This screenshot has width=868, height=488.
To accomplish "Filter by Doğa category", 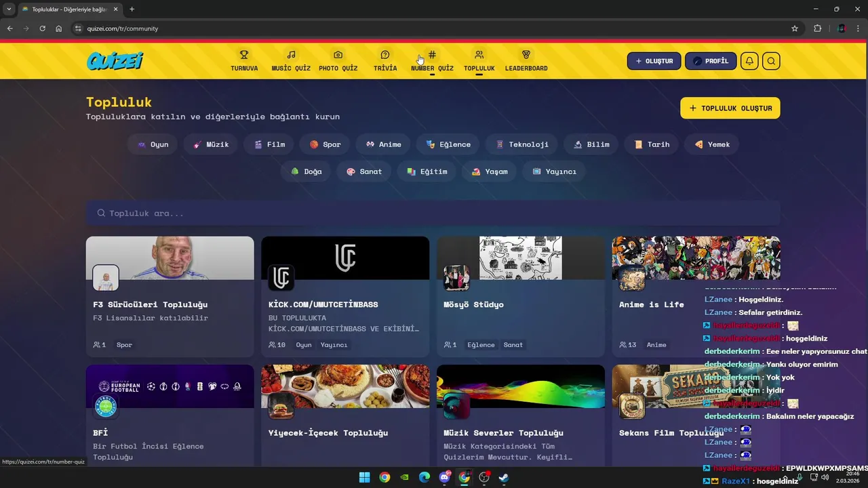I will click(x=306, y=171).
